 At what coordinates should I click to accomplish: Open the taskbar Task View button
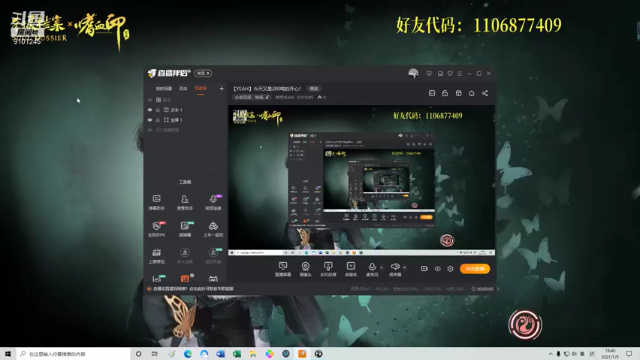pyautogui.click(x=155, y=353)
